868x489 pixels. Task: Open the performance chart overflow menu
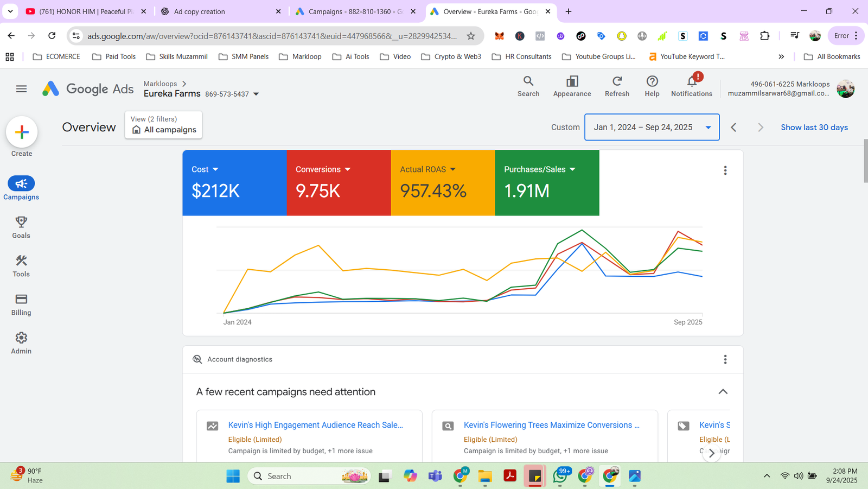pyautogui.click(x=725, y=170)
